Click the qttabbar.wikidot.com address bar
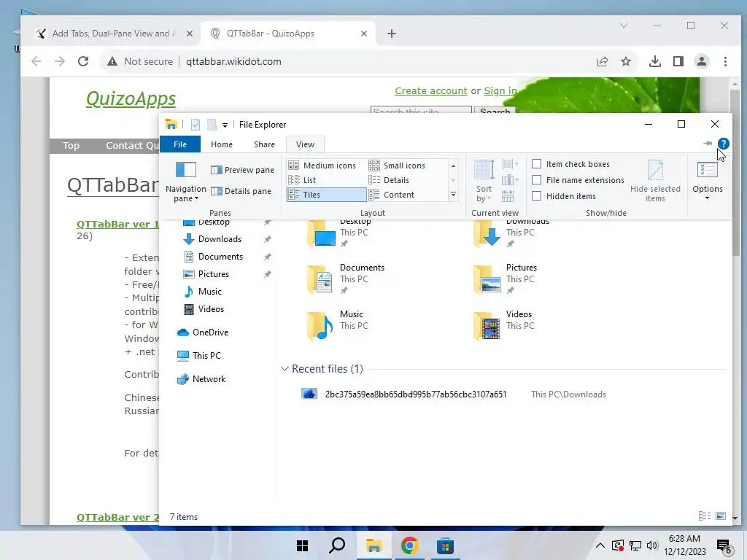Viewport: 747px width, 560px height. [348, 61]
